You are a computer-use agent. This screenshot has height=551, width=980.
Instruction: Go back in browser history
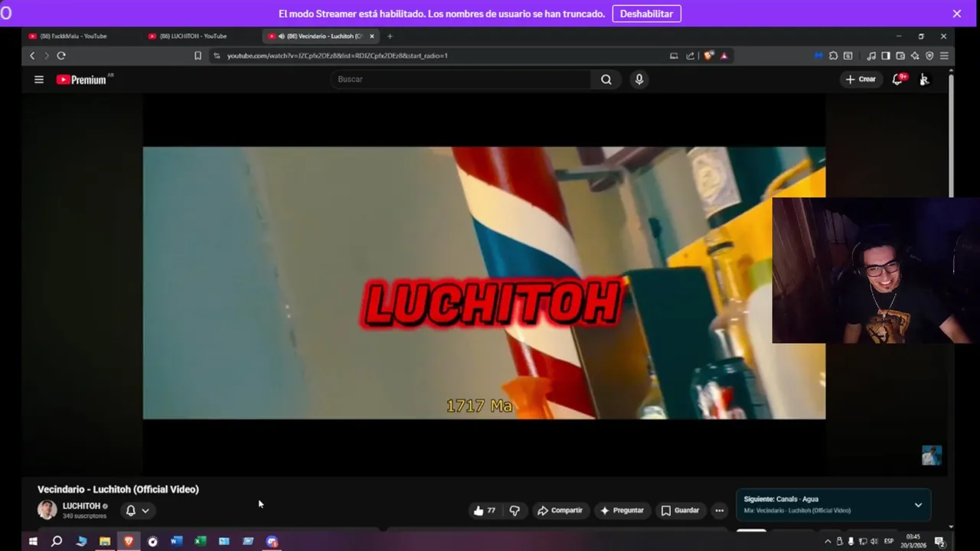tap(32, 56)
